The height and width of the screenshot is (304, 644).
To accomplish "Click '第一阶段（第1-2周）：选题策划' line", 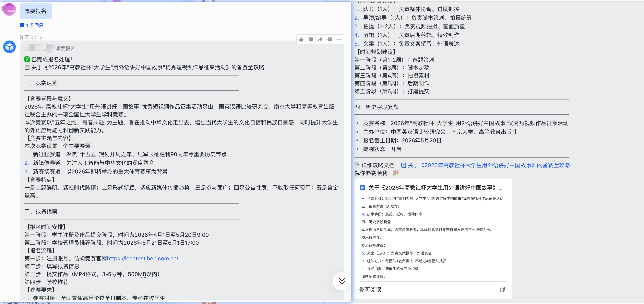I will [394, 60].
